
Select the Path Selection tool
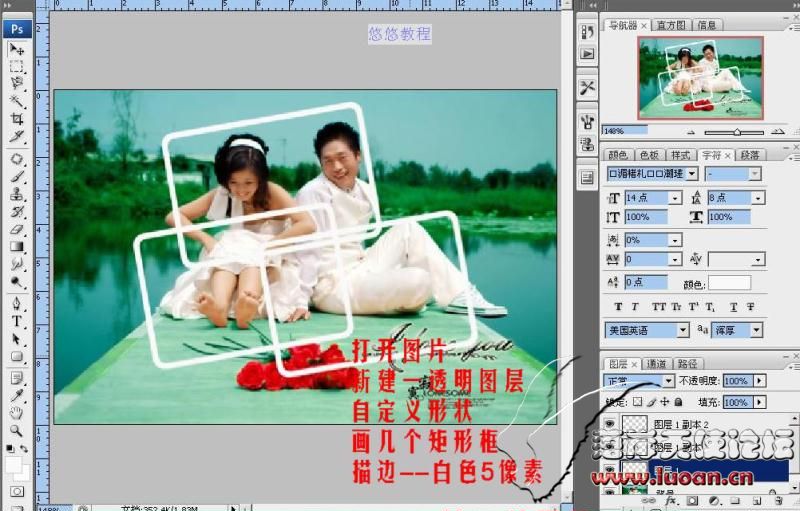pos(16,339)
